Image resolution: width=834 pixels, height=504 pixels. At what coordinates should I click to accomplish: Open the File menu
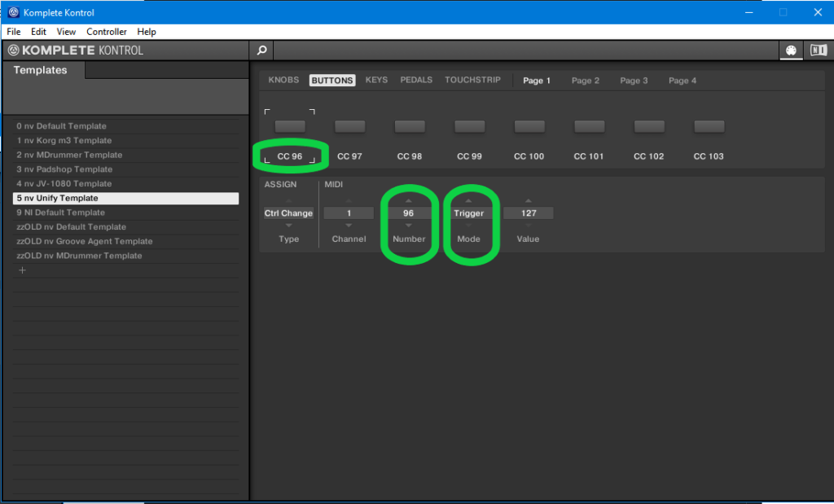pyautogui.click(x=14, y=32)
